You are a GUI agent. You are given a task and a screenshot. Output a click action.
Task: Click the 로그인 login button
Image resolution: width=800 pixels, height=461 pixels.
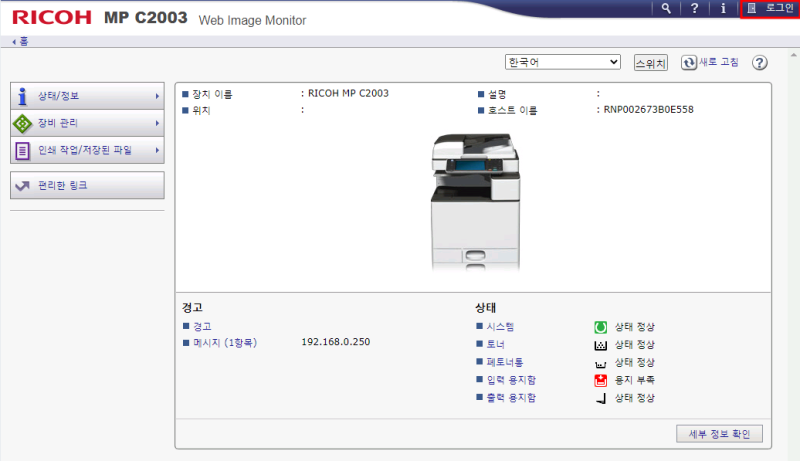(770, 8)
